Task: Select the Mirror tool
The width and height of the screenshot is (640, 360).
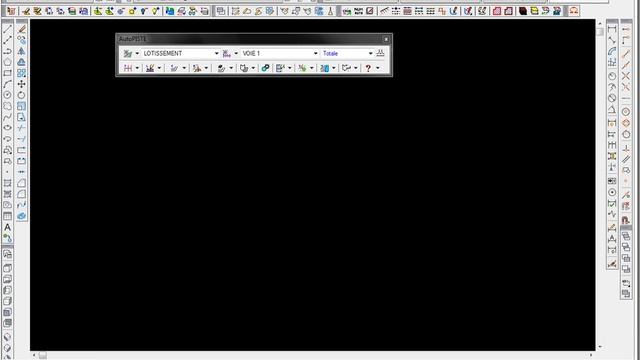Action: pyautogui.click(x=22, y=51)
